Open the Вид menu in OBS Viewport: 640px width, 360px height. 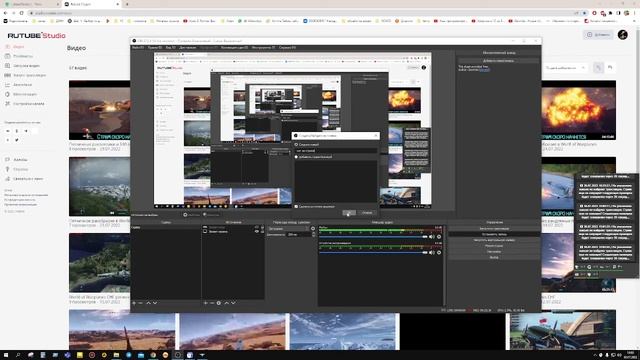[x=170, y=48]
